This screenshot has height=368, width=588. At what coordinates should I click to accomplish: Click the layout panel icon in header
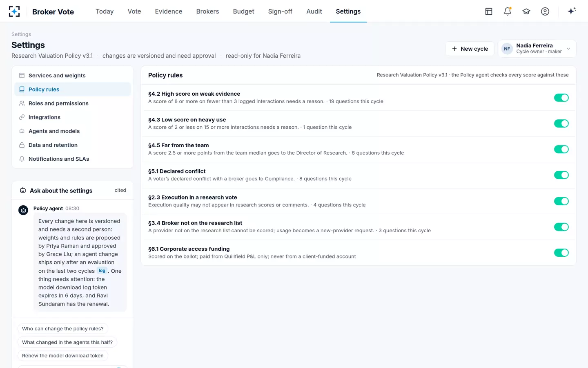point(489,11)
